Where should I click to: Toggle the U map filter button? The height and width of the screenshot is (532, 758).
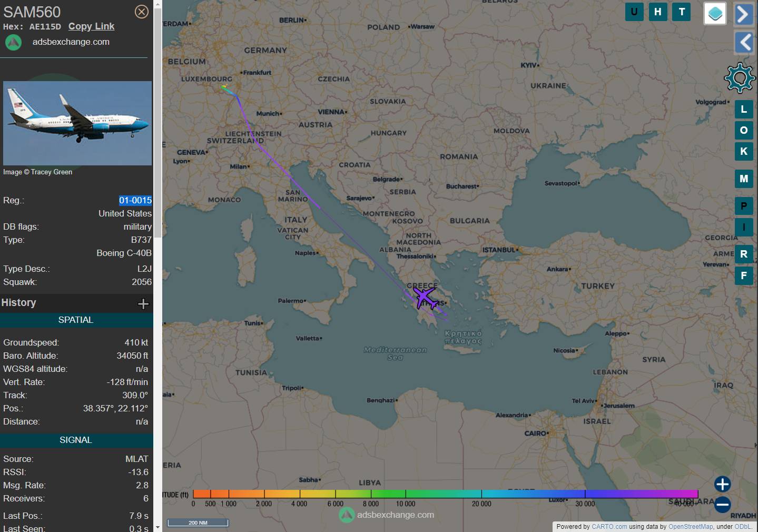click(634, 12)
